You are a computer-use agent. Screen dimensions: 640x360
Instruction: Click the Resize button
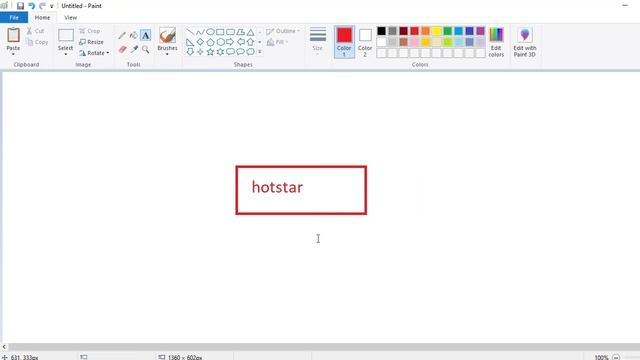(91, 42)
